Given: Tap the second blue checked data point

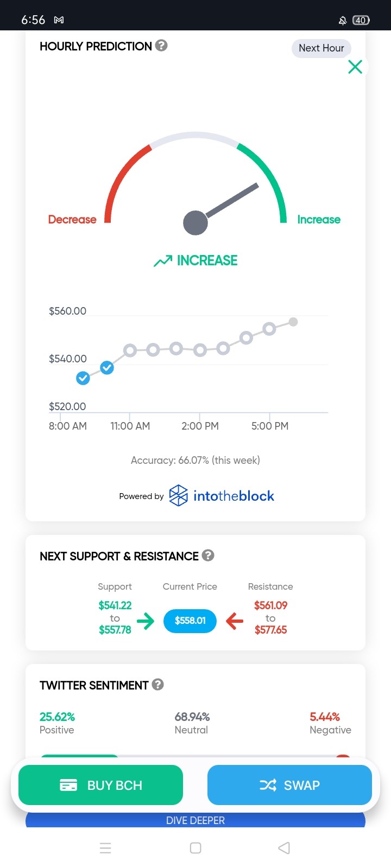Looking at the screenshot, I should 107,368.
